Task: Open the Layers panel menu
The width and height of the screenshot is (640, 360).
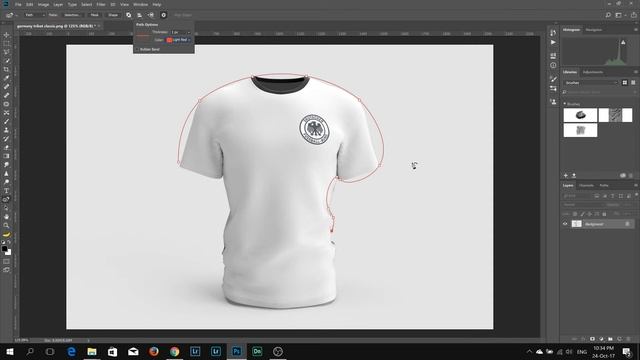Action: coord(636,186)
